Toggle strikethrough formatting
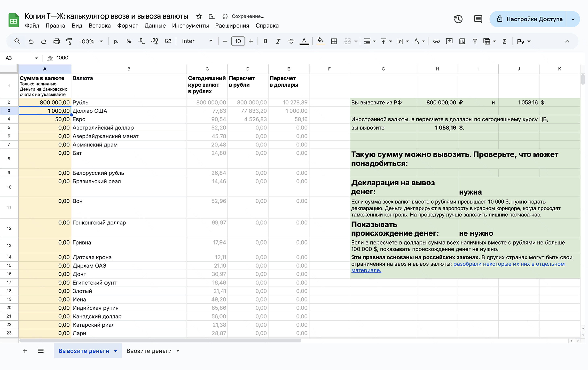The height and width of the screenshot is (370, 588). [x=291, y=41]
